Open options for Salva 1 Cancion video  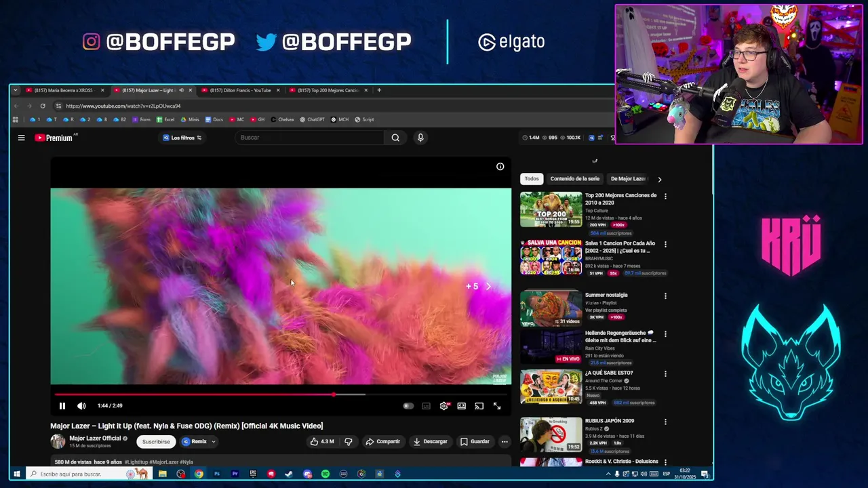(x=665, y=244)
